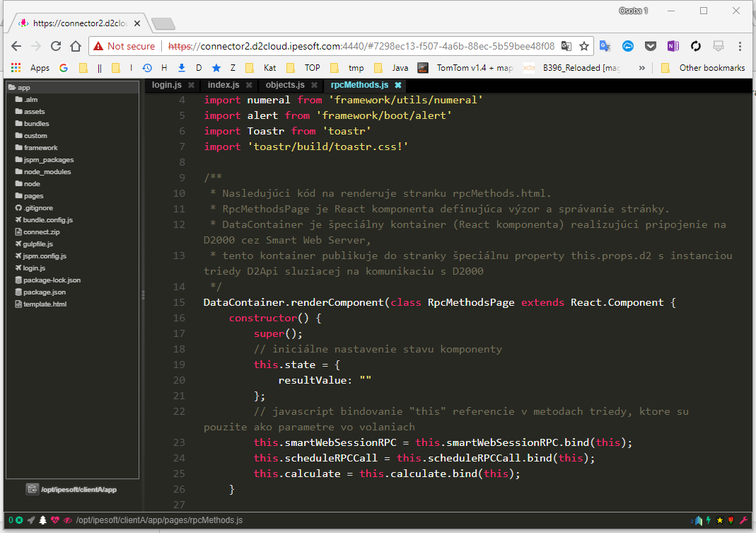The height and width of the screenshot is (533, 756).
Task: Click the pink heartbeat icon in status bar
Action: 55,520
